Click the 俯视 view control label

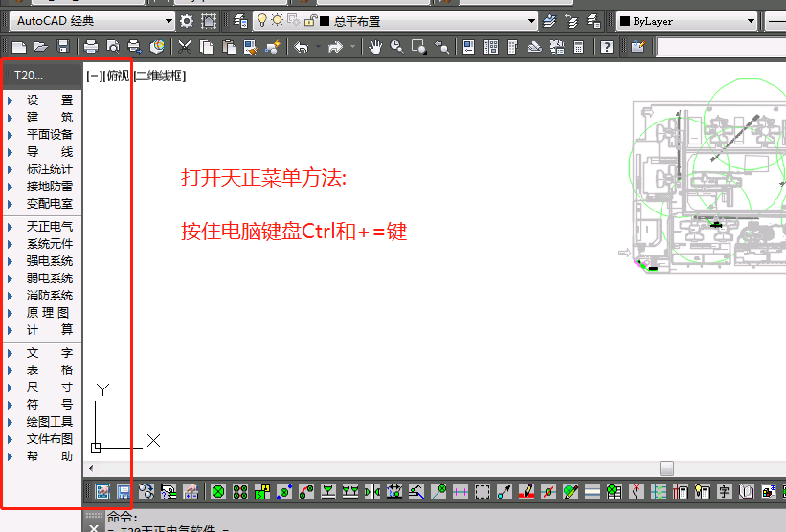pos(116,77)
